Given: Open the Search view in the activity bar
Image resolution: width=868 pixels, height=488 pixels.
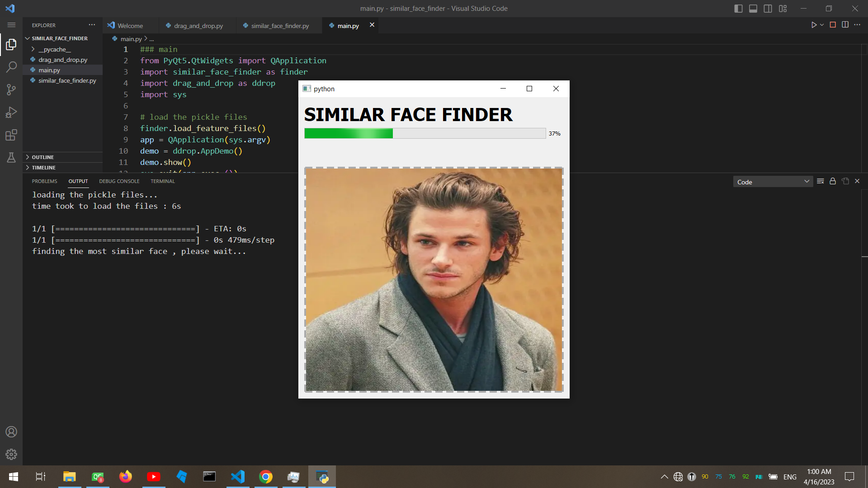Looking at the screenshot, I should [11, 67].
